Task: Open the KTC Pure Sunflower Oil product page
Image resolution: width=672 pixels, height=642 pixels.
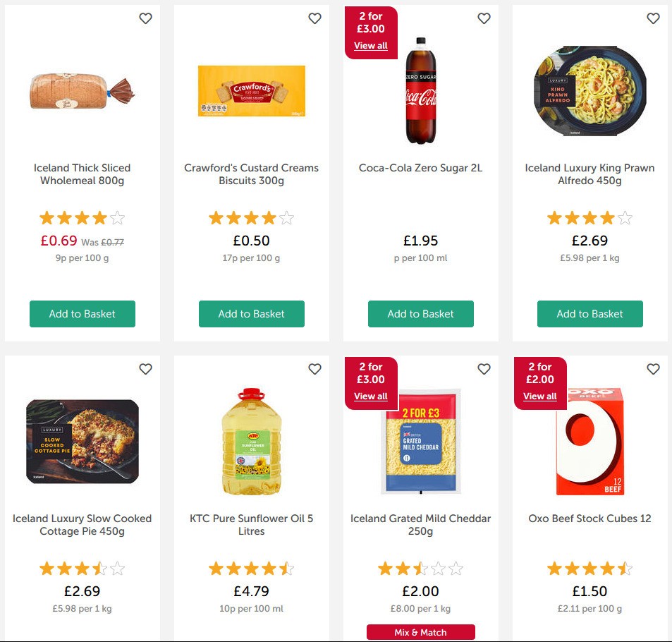Action: click(251, 525)
